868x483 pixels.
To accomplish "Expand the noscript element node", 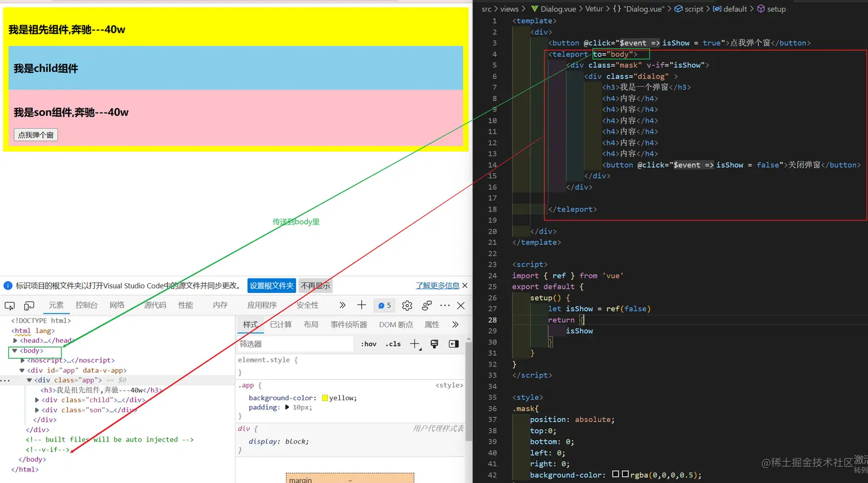I will click(22, 361).
